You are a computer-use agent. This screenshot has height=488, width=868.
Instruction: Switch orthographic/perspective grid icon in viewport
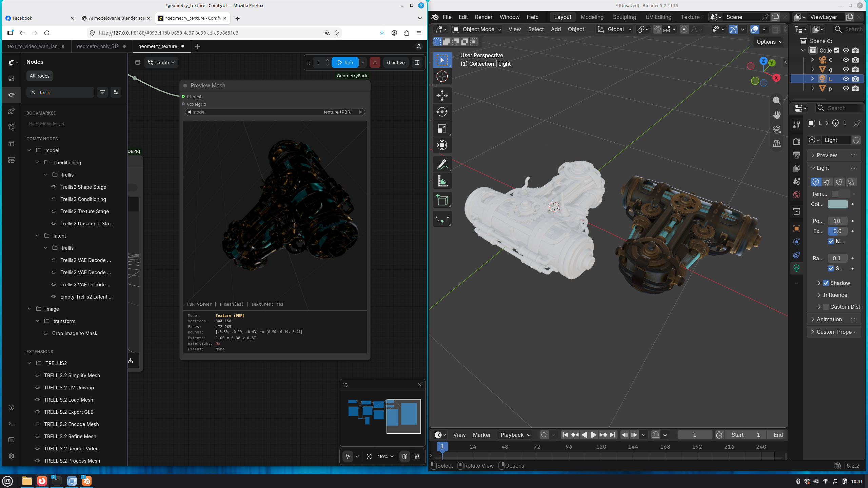tap(776, 144)
